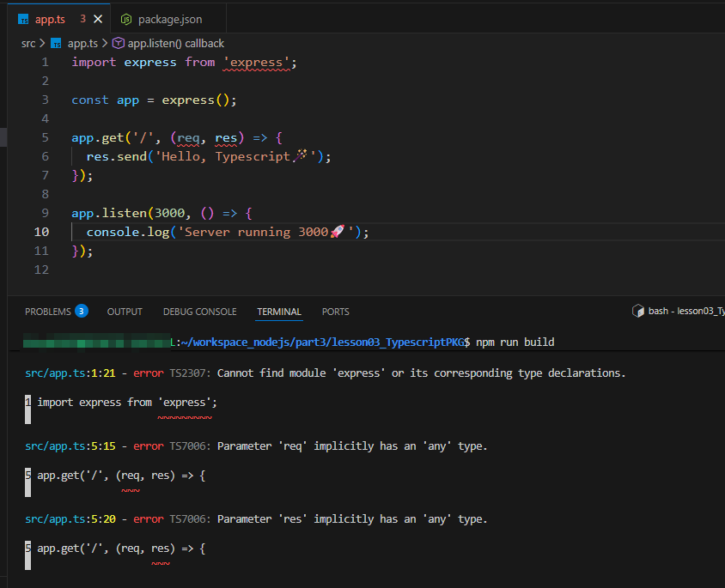
Task: Click the 'express' string on line 1
Action: point(256,63)
